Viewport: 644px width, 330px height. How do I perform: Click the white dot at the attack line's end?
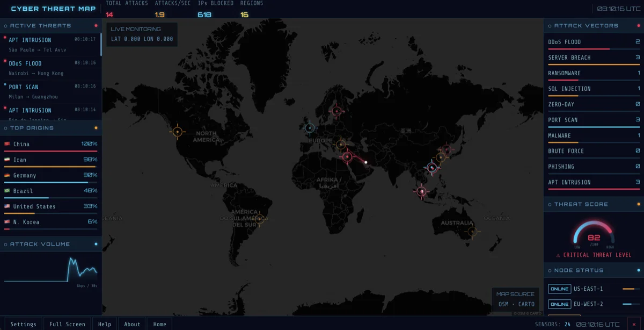click(366, 162)
